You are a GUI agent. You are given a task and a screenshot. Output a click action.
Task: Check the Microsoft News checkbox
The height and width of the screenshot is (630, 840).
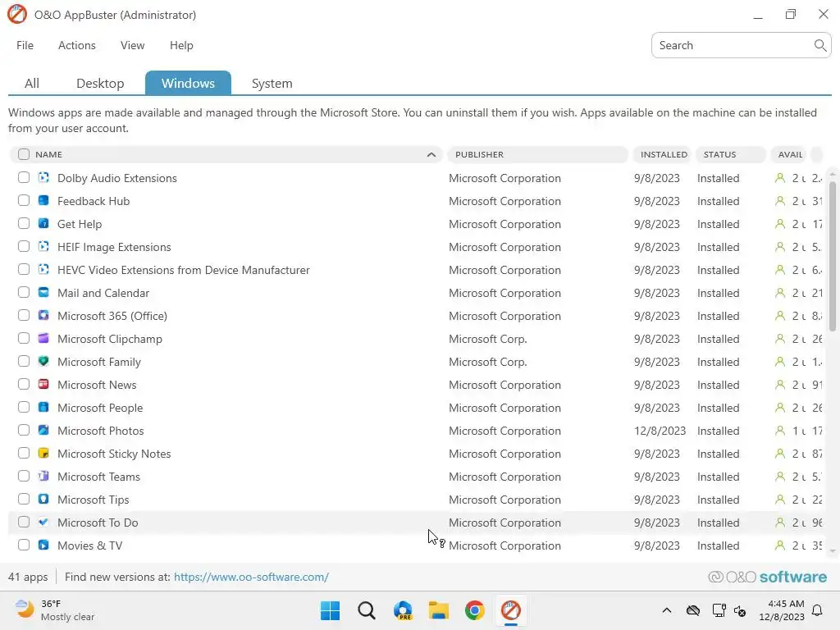[x=24, y=385]
